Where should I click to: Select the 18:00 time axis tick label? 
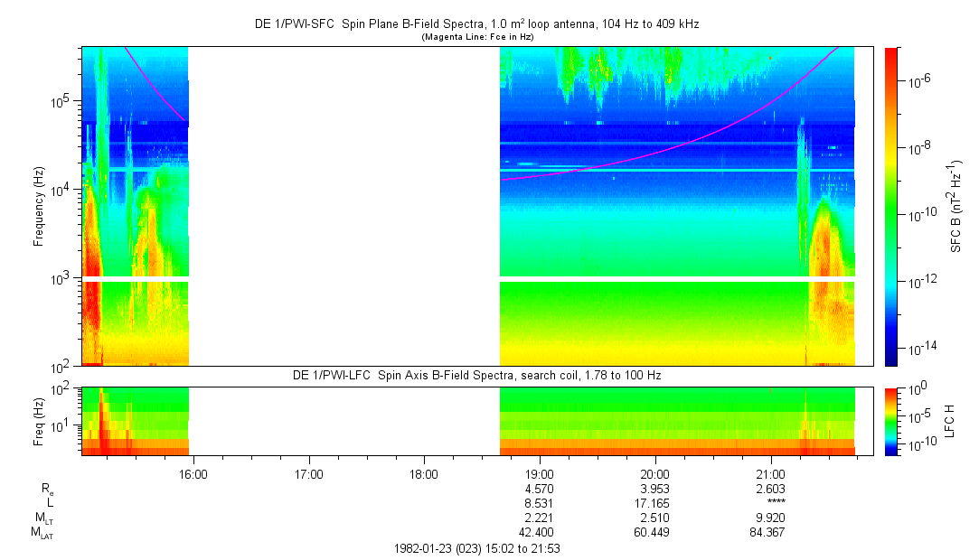click(x=424, y=472)
